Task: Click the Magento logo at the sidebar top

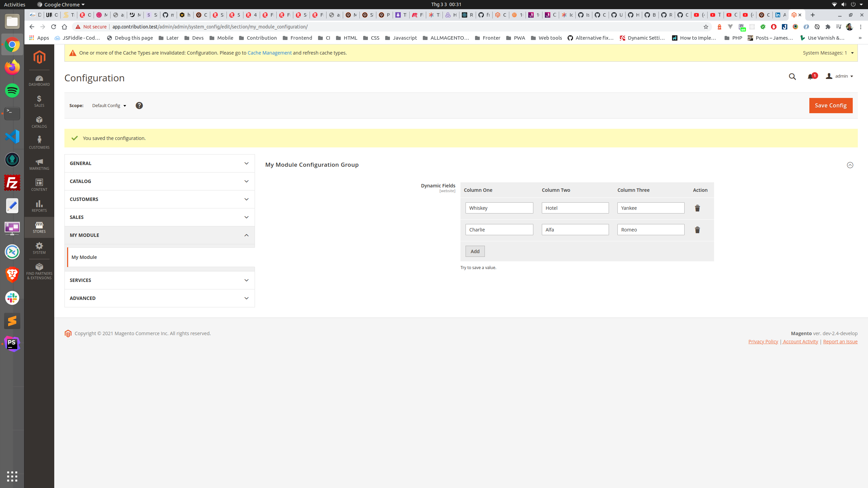Action: [x=39, y=57]
